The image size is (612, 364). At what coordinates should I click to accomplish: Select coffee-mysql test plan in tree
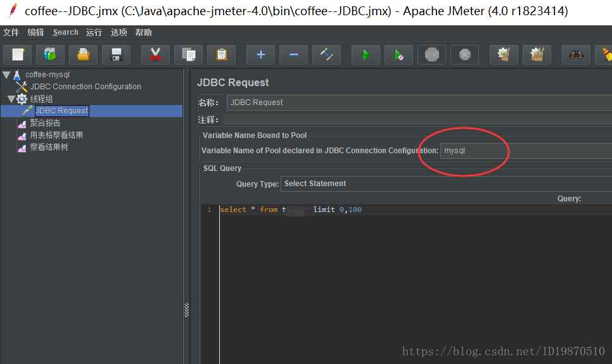click(x=48, y=75)
